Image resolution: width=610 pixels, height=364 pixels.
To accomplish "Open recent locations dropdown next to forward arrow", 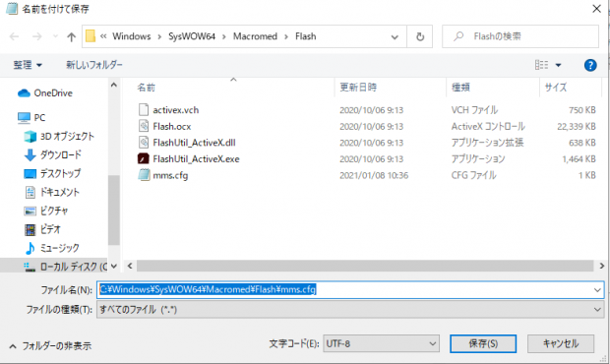I will [55, 36].
